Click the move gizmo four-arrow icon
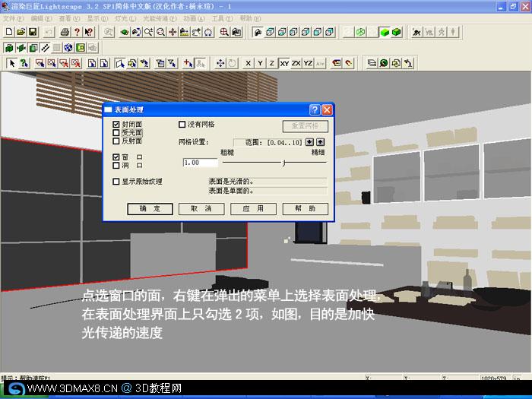This screenshot has height=399, width=532. tap(220, 63)
